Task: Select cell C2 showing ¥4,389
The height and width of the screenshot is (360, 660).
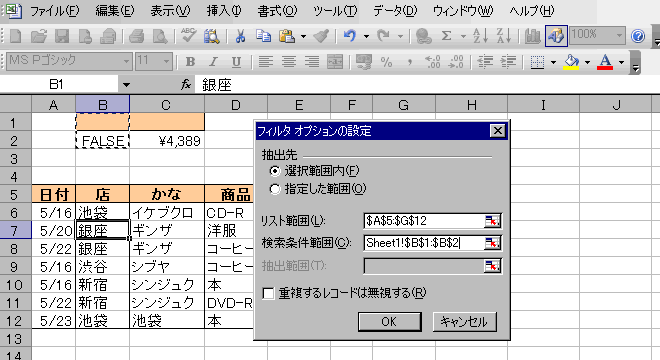Action: [x=167, y=141]
